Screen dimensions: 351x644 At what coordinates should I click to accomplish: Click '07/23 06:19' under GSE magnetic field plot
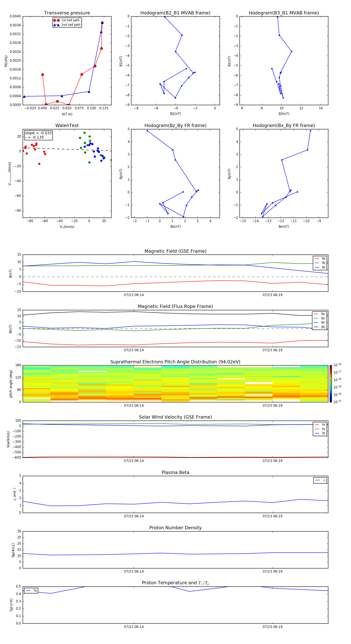273,295
